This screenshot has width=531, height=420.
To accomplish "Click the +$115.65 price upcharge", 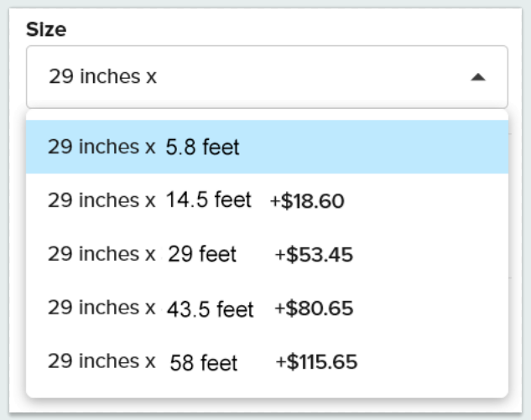I will click(x=316, y=362).
